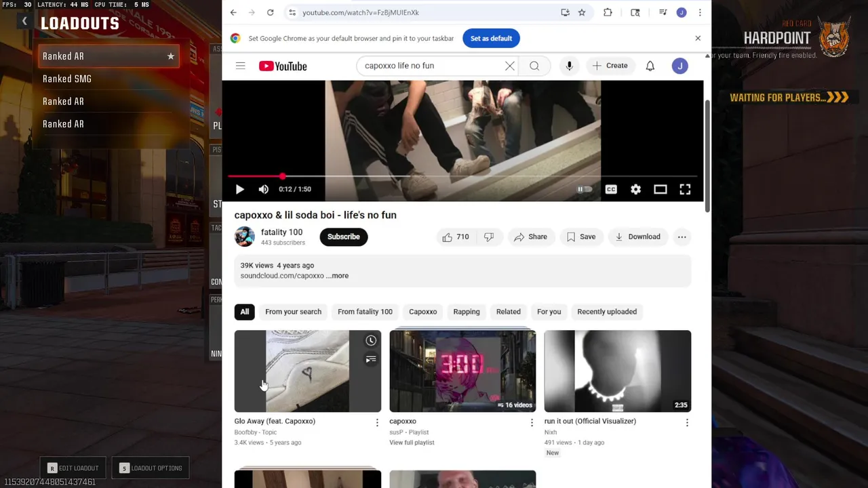Open Chrome three-dot menu
The width and height of the screenshot is (868, 488).
pos(700,12)
